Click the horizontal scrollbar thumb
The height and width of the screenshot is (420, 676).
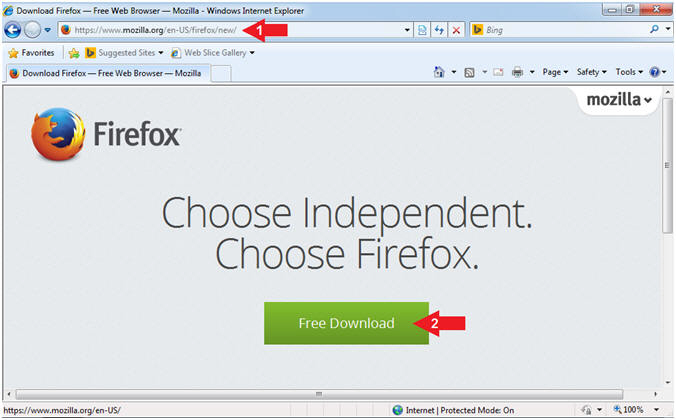(x=319, y=394)
